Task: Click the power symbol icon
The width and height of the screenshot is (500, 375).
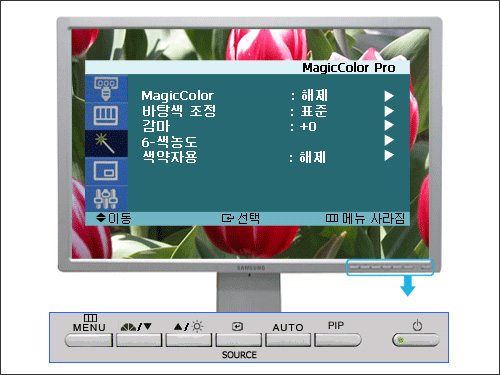Action: click(x=417, y=325)
